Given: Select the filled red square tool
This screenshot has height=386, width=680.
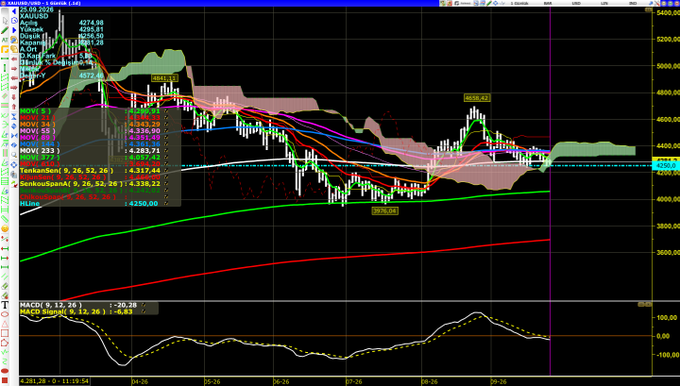Looking at the screenshot, I should click(5, 380).
